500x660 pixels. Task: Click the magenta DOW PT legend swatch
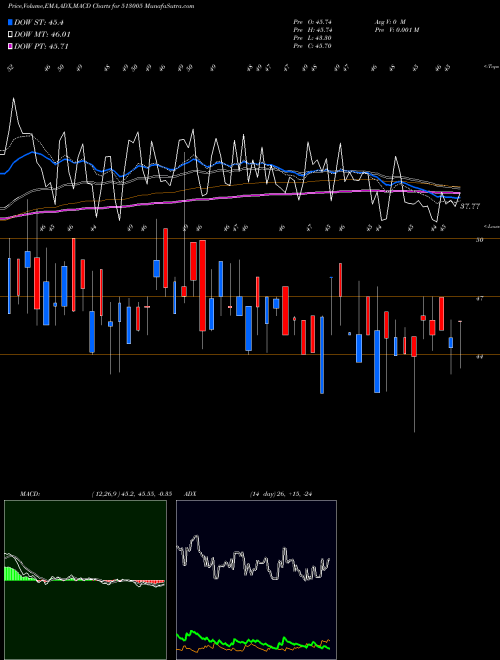[11, 47]
